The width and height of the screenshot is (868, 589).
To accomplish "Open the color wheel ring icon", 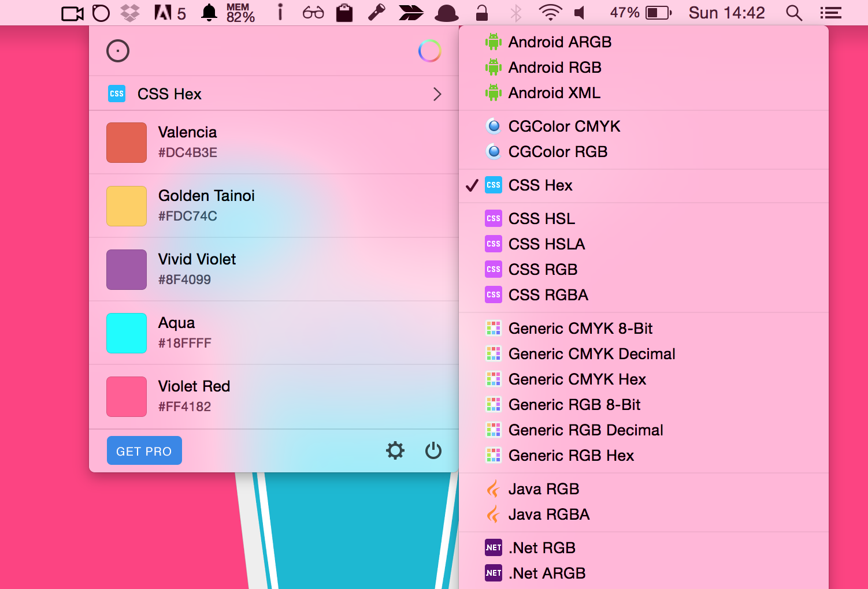I will (430, 51).
